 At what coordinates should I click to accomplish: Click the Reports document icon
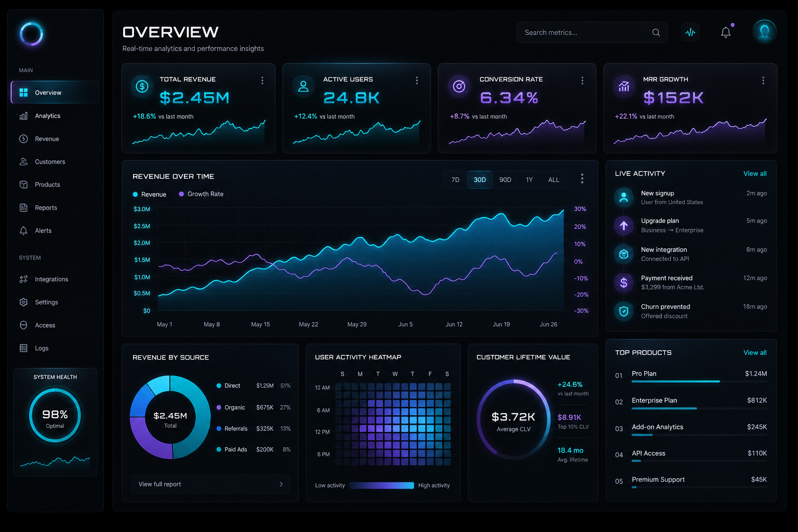(23, 208)
